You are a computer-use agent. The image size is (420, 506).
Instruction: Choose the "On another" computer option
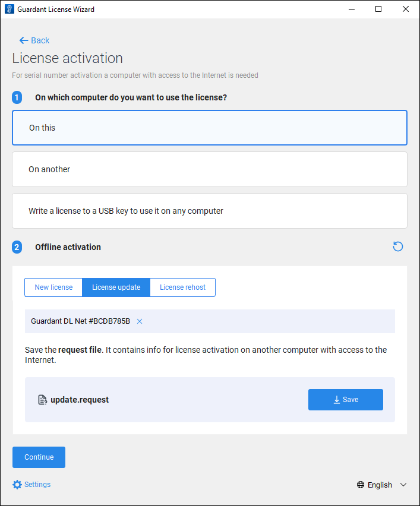pos(209,169)
